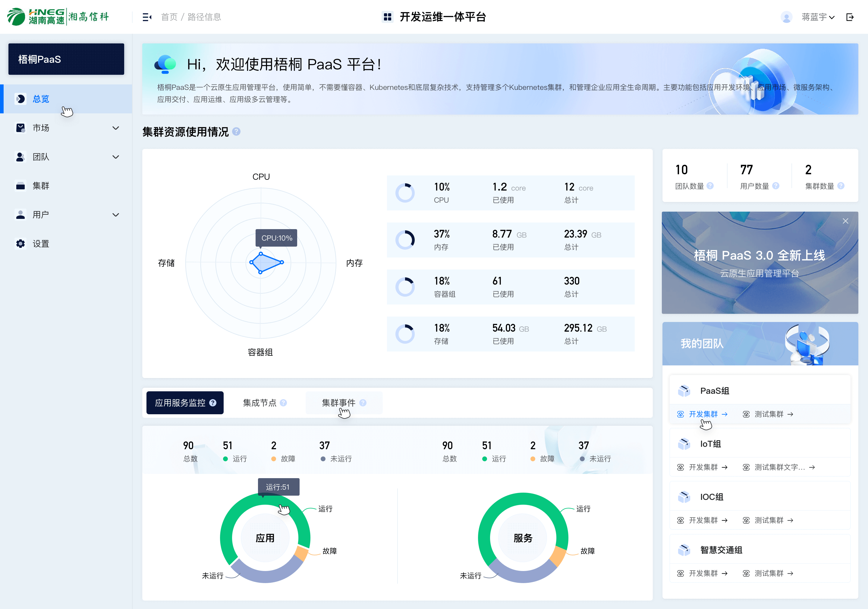
Task: Expand the 用户 sidebar menu
Action: [x=116, y=215]
